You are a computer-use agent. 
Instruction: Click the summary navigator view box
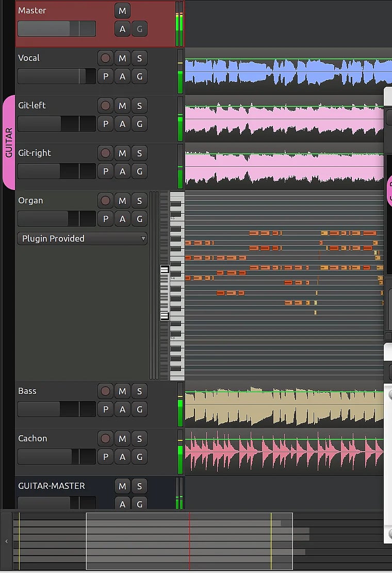189,541
